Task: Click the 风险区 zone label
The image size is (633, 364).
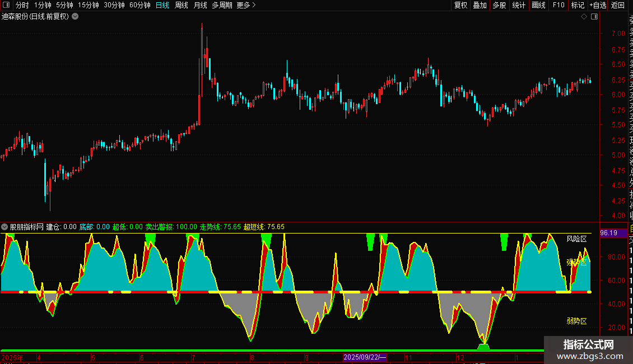Action: tap(576, 239)
